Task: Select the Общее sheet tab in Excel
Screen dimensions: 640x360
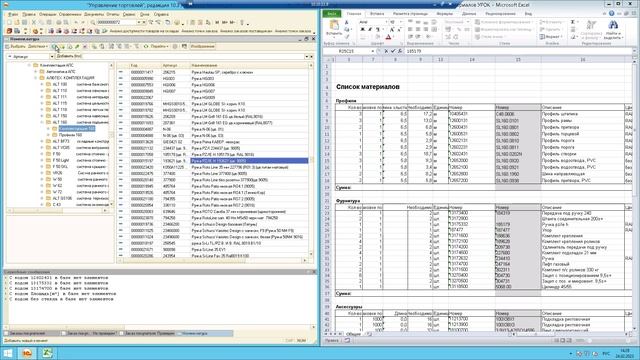Action: pyautogui.click(x=353, y=334)
